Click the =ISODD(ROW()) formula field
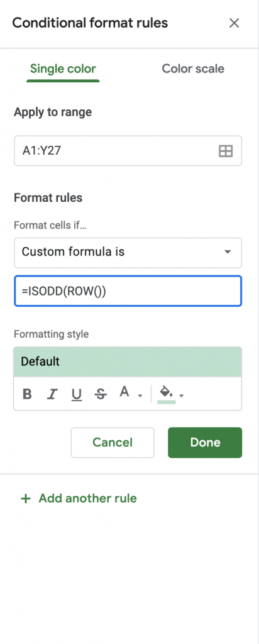Image resolution: width=259 pixels, height=644 pixels. coord(128,291)
